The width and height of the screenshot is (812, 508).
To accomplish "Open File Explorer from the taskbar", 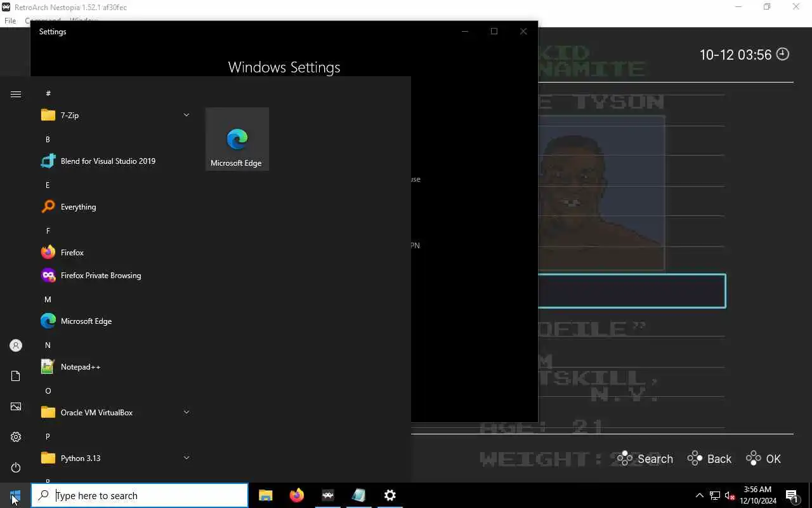I will coord(266,495).
